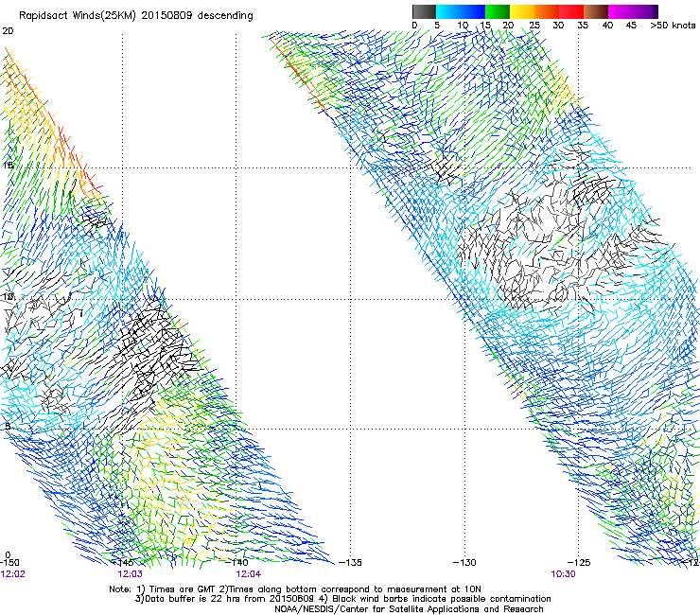Click the latitude '0' label on left axis

[x=8, y=555]
